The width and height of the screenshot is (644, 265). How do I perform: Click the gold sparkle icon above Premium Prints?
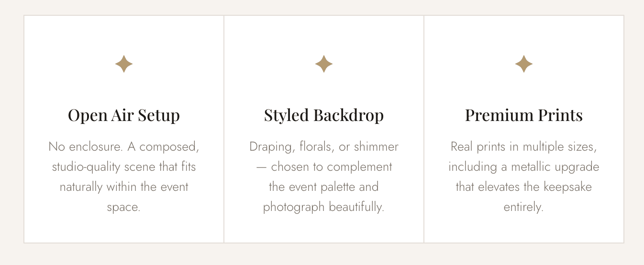pyautogui.click(x=524, y=64)
